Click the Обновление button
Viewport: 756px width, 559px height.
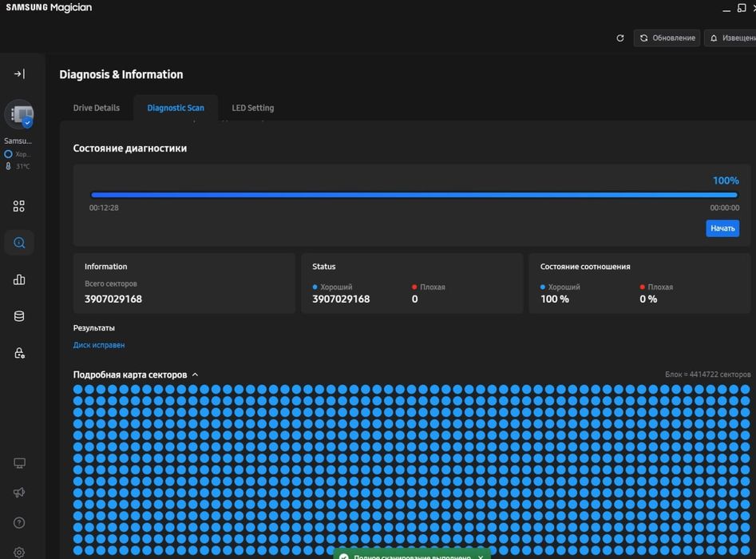[x=667, y=38]
